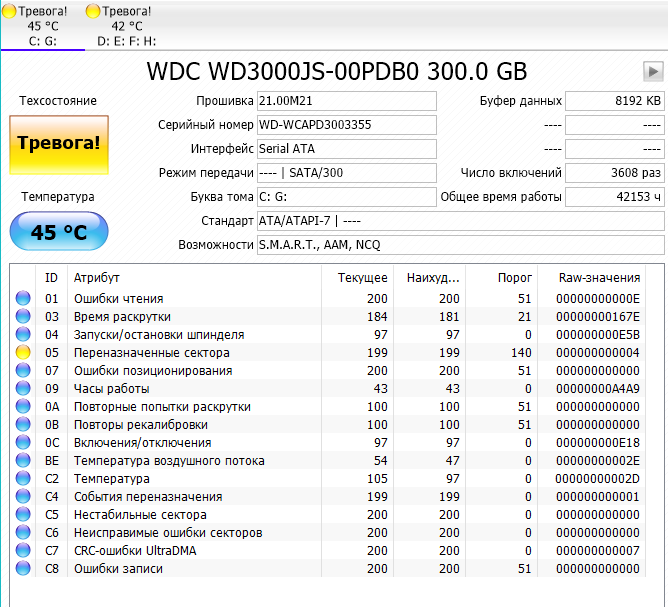Click status icon for Нестабильные сектора
This screenshot has height=607, width=668.
[23, 514]
